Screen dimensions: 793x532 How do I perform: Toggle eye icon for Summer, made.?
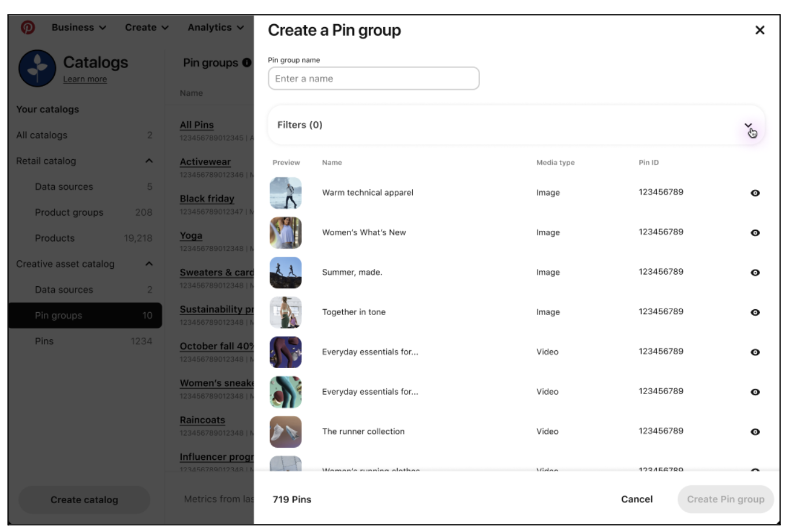click(x=755, y=272)
